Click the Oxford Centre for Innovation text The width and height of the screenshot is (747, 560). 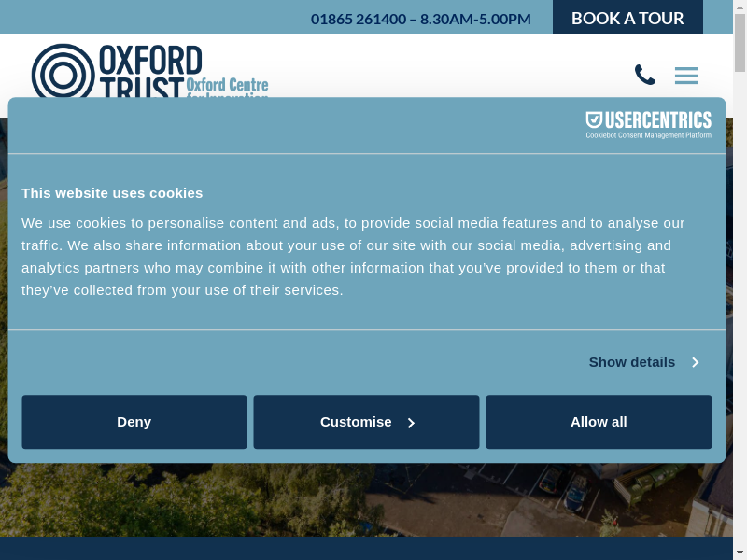(227, 86)
